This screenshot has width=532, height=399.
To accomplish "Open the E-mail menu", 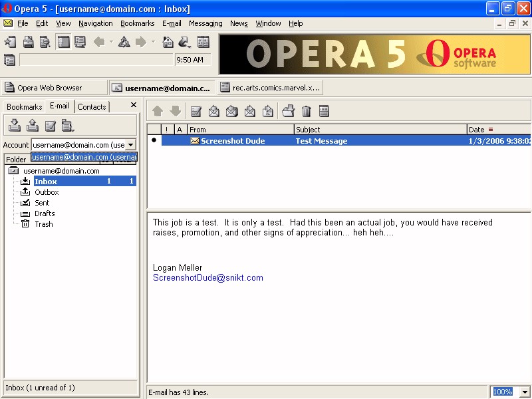I will pyautogui.click(x=172, y=23).
